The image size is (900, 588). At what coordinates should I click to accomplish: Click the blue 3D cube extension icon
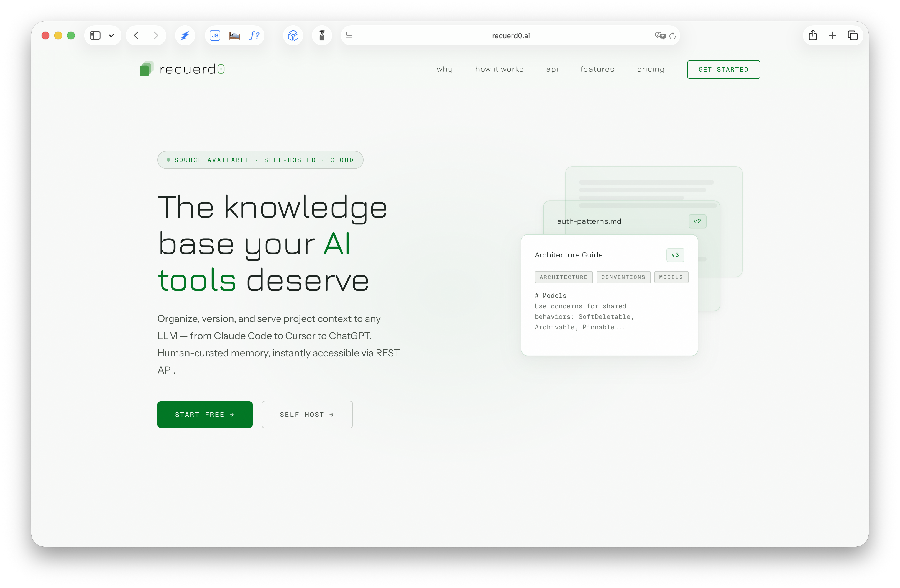point(293,35)
